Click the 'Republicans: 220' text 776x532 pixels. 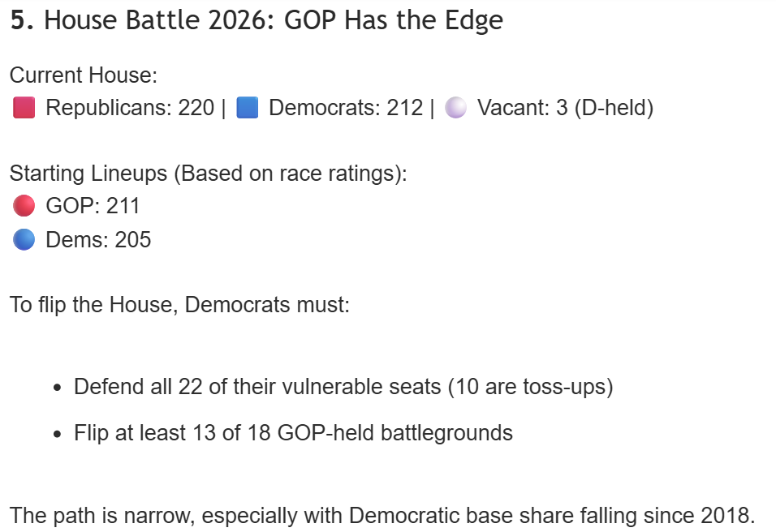pos(130,108)
